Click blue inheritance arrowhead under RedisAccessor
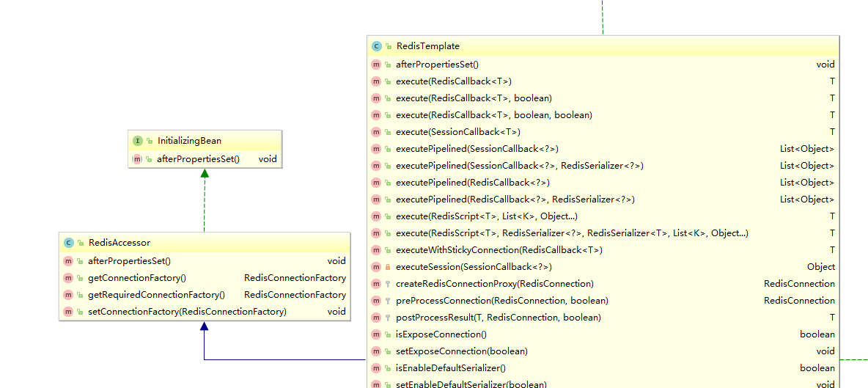This screenshot has height=388, width=868. tap(205, 326)
